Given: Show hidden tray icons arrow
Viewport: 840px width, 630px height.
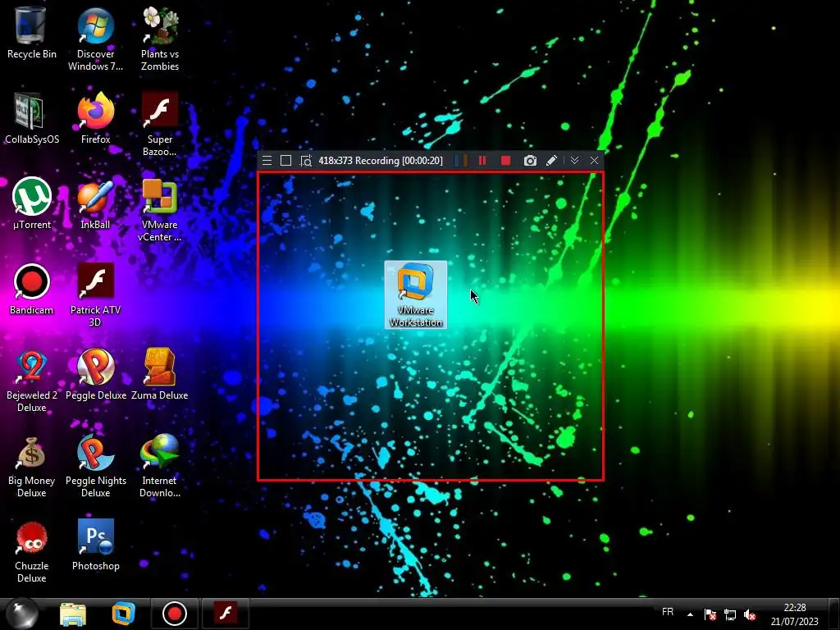Looking at the screenshot, I should click(690, 614).
